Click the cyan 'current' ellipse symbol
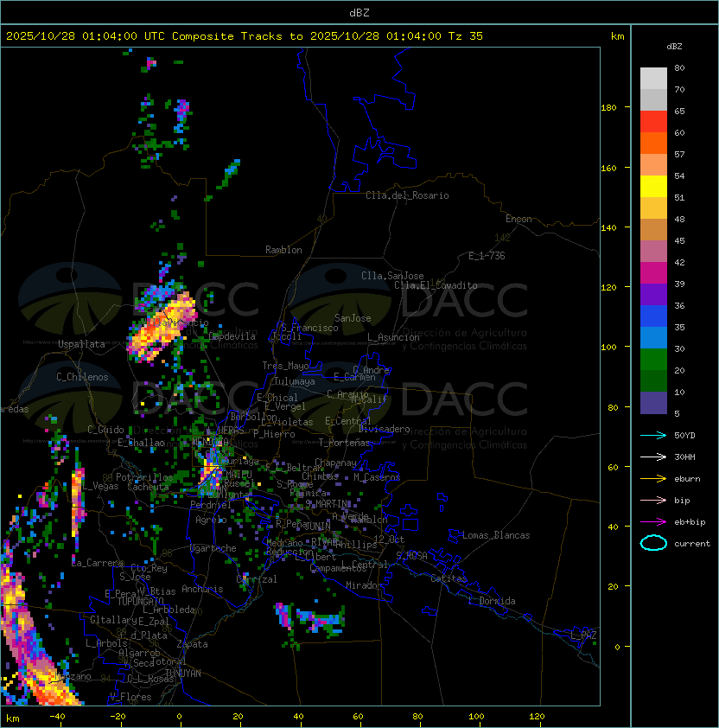Screen dimensions: 719x728 pyautogui.click(x=653, y=543)
